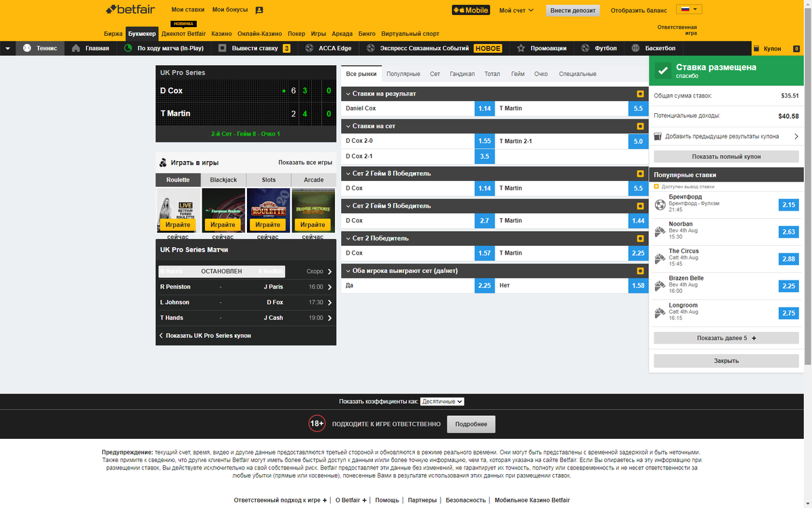Click Показать все игры link

[x=305, y=163]
